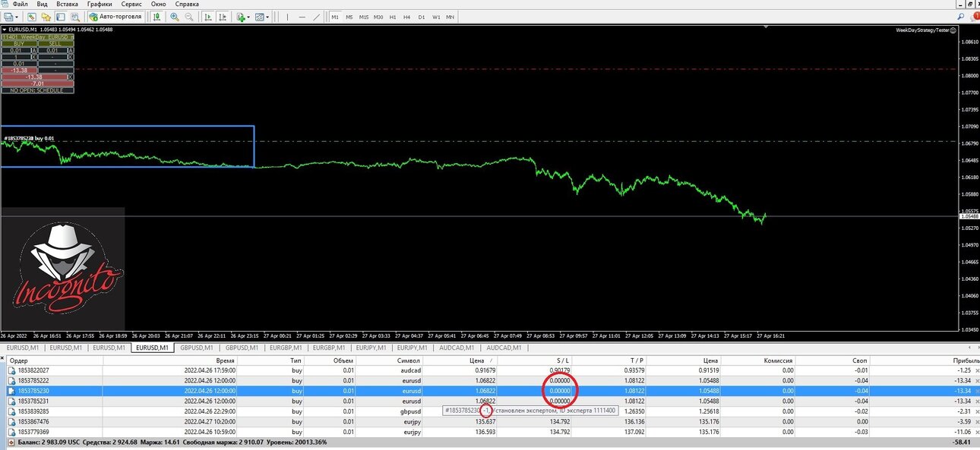This screenshot has width=980, height=450.
Task: Expand the templates dropdown arrow
Action: (x=267, y=17)
